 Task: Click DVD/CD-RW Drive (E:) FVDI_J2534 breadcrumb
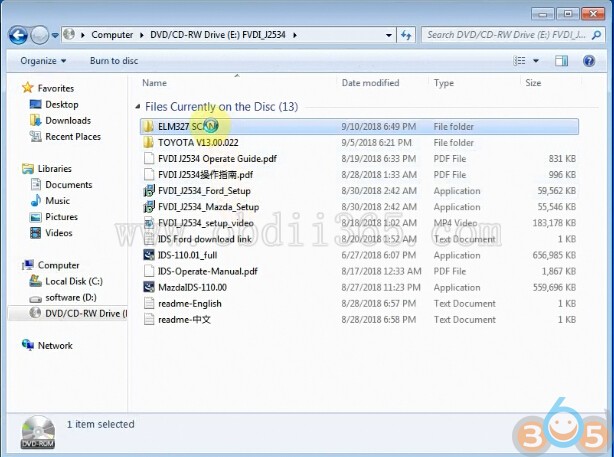[x=218, y=35]
